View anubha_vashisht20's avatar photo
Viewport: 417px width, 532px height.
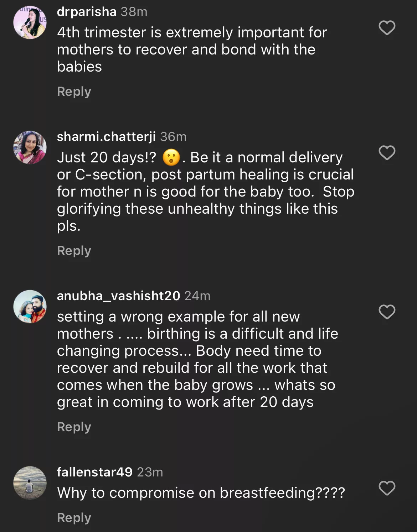(30, 306)
